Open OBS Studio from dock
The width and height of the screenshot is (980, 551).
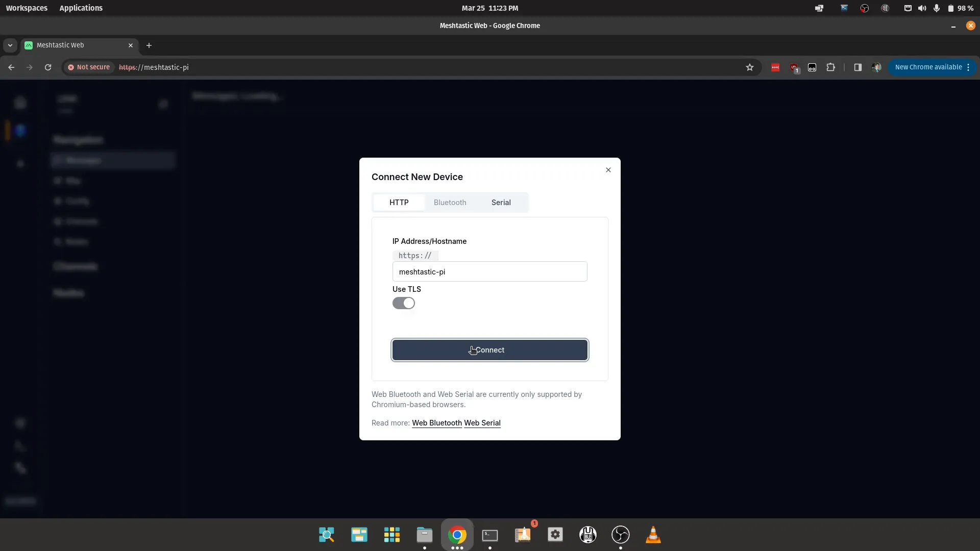[621, 535]
